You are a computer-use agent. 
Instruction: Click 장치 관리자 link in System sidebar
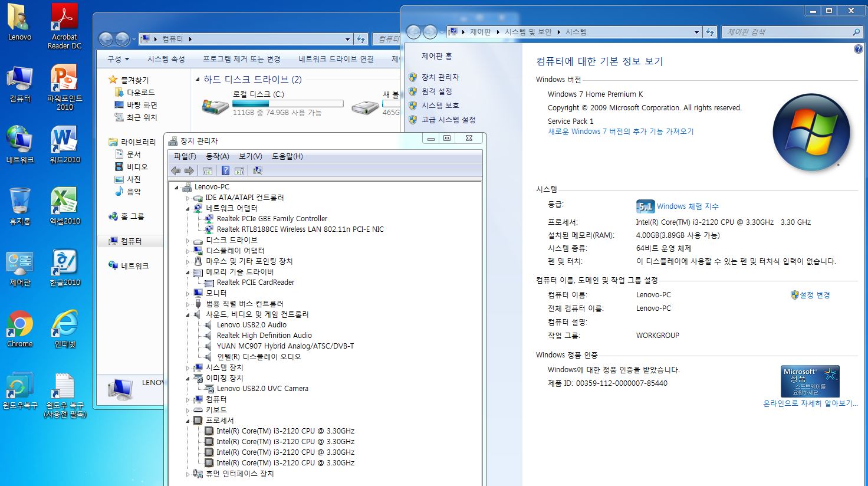coord(440,77)
